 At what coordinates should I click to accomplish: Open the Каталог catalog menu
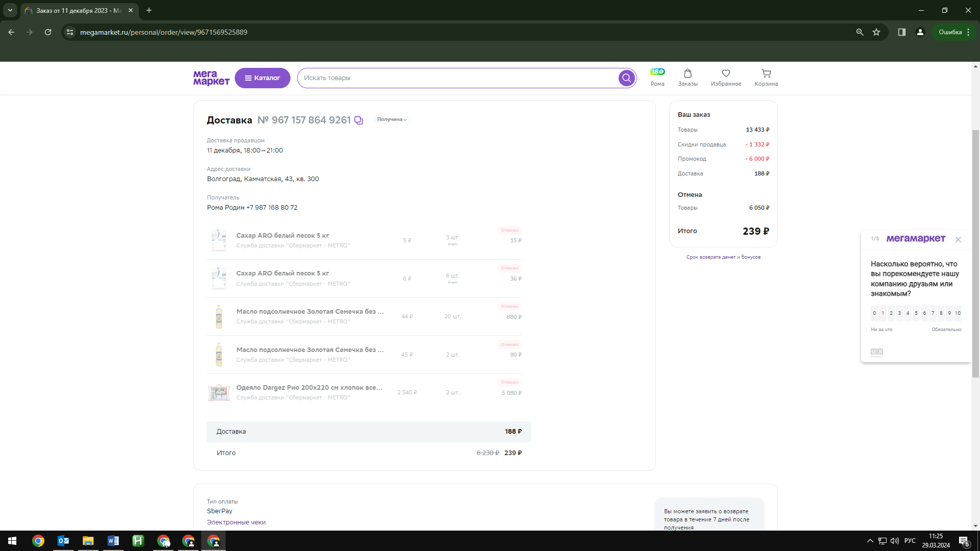pyautogui.click(x=262, y=78)
